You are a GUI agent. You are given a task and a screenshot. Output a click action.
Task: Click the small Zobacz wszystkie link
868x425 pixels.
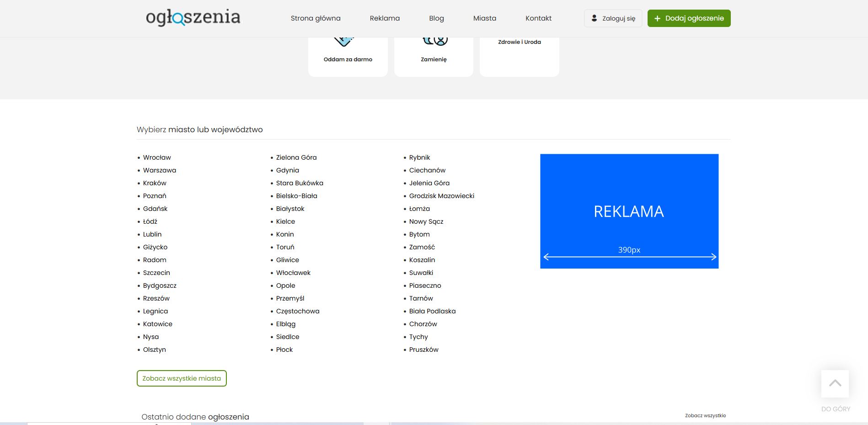coord(705,415)
